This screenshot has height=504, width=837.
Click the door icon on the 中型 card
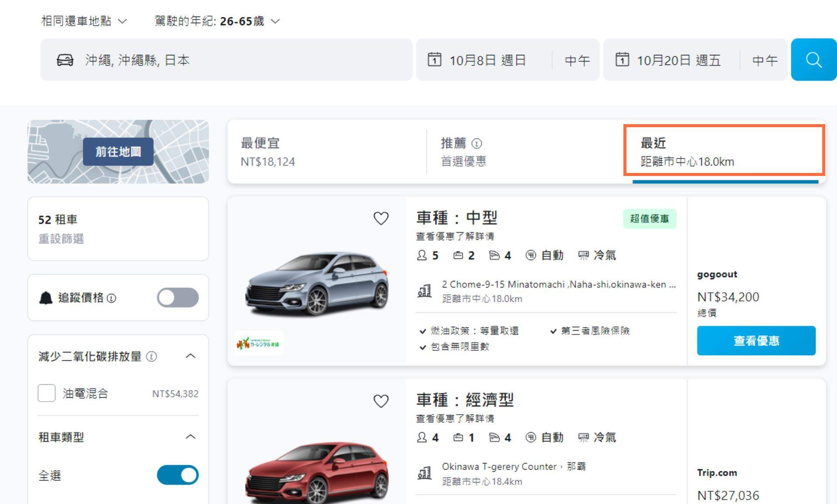[494, 255]
